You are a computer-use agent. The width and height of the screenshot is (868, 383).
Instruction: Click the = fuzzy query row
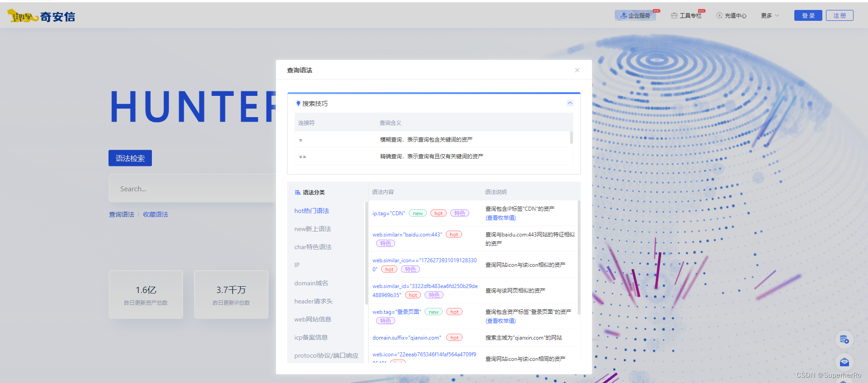click(x=432, y=140)
